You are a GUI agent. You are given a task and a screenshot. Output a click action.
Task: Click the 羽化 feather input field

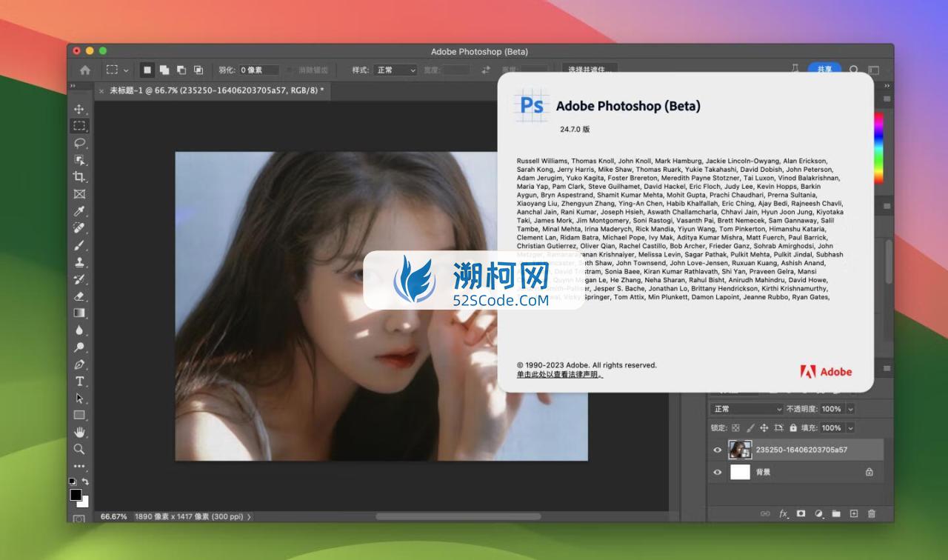click(x=258, y=70)
